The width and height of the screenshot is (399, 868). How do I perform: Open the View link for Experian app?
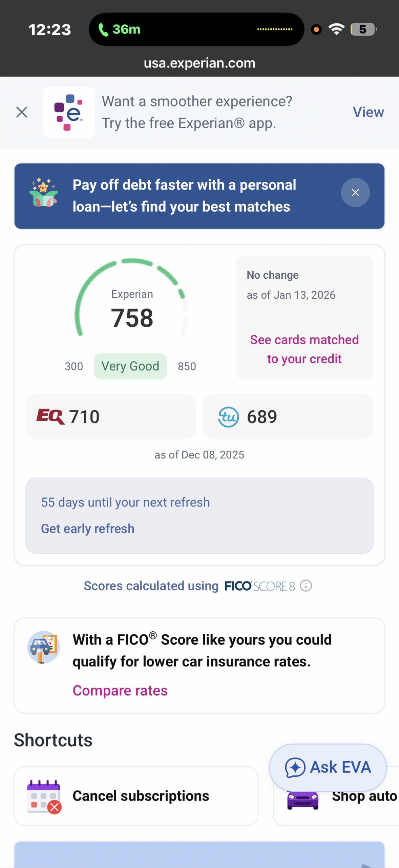368,112
